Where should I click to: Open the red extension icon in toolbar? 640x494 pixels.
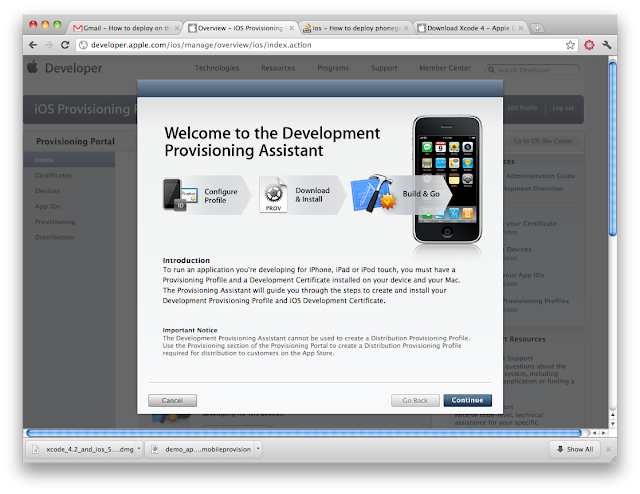[x=589, y=45]
